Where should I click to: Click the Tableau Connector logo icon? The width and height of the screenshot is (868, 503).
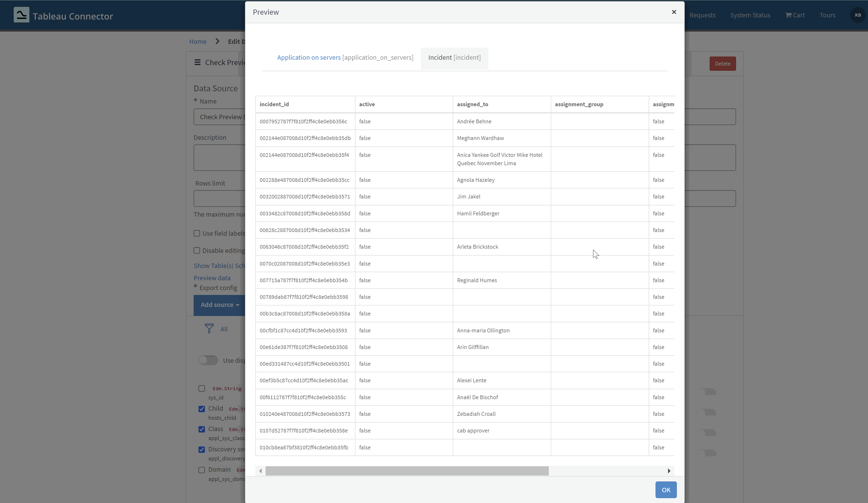[21, 15]
